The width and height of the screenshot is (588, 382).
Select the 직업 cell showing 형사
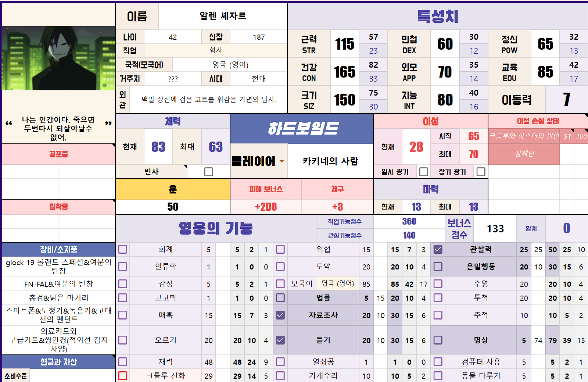(x=215, y=50)
